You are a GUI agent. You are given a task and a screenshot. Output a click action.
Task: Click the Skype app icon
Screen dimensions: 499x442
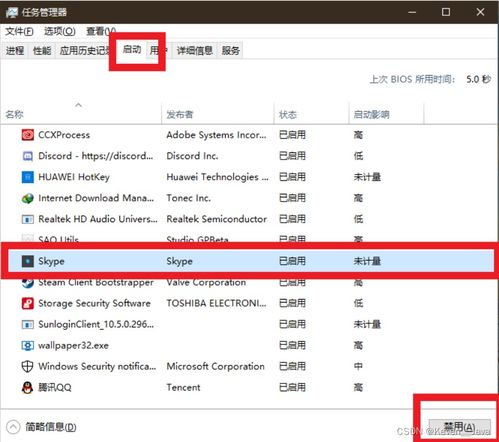[28, 261]
